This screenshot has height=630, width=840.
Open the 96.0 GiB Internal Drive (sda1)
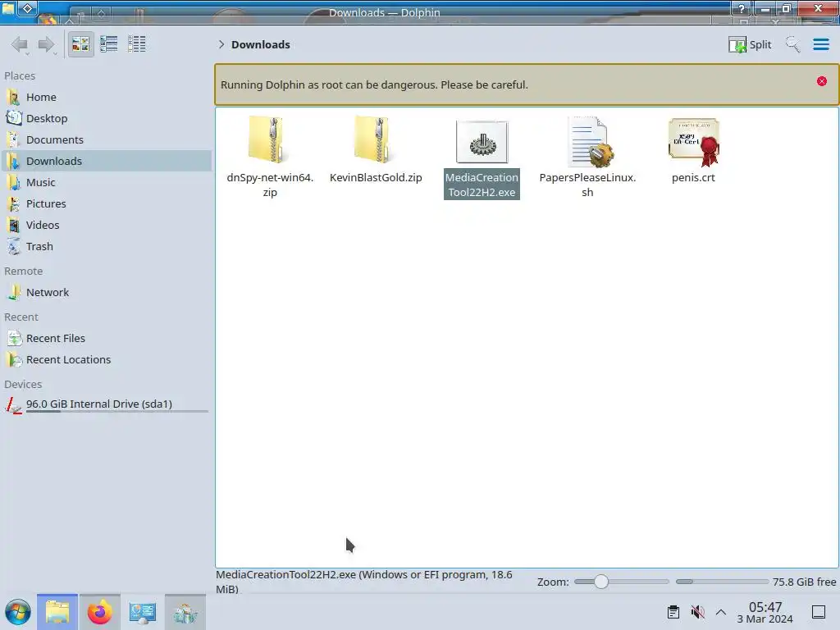click(107, 405)
